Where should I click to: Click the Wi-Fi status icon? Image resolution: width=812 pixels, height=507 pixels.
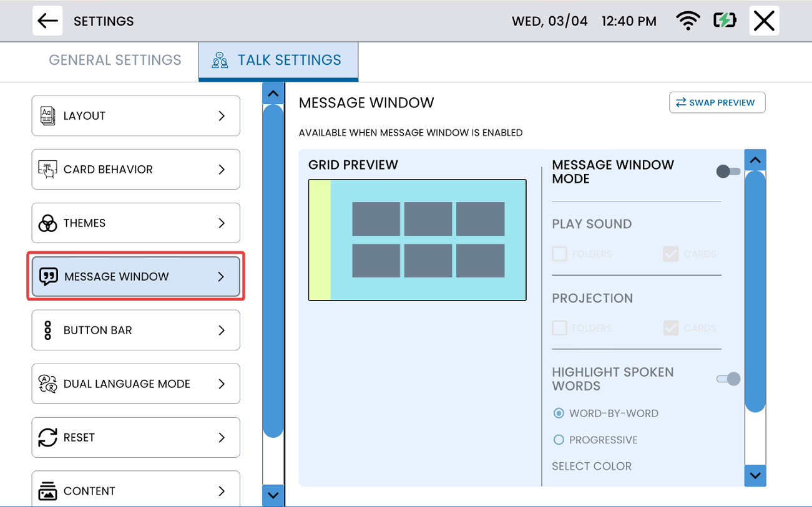pyautogui.click(x=688, y=21)
